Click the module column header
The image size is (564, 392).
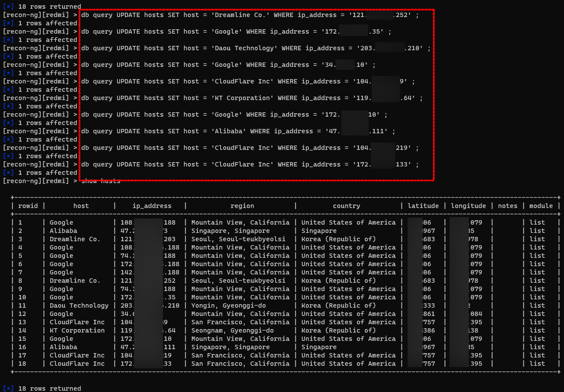[541, 206]
